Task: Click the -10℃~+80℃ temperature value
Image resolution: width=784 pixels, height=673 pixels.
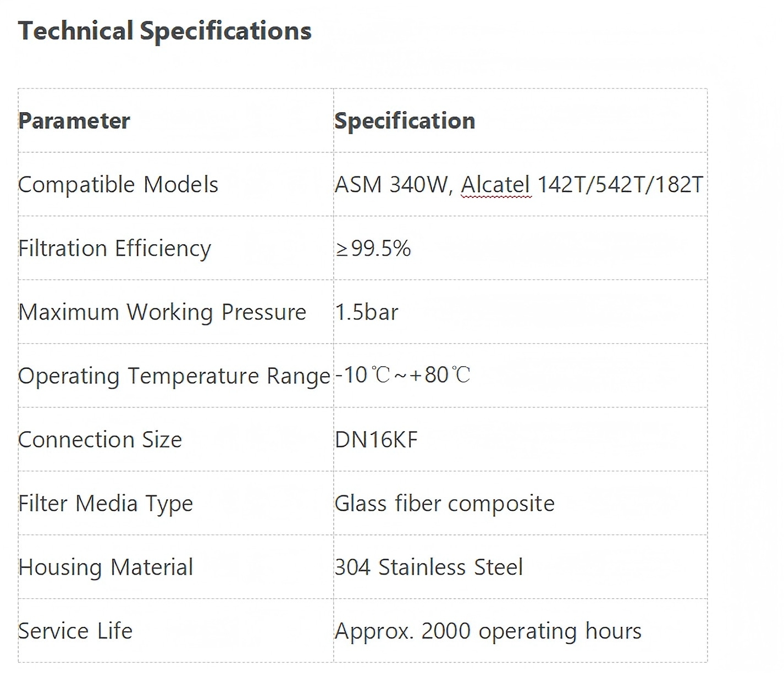Action: tap(402, 376)
